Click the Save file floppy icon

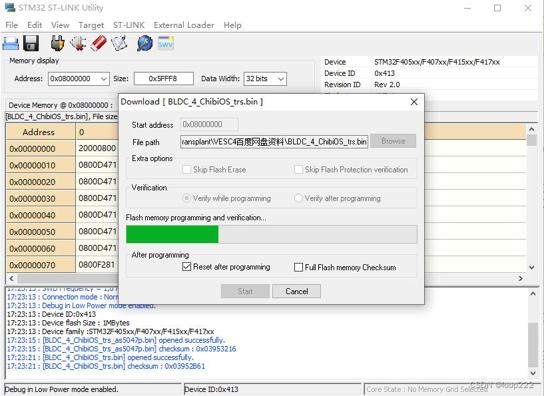[31, 43]
